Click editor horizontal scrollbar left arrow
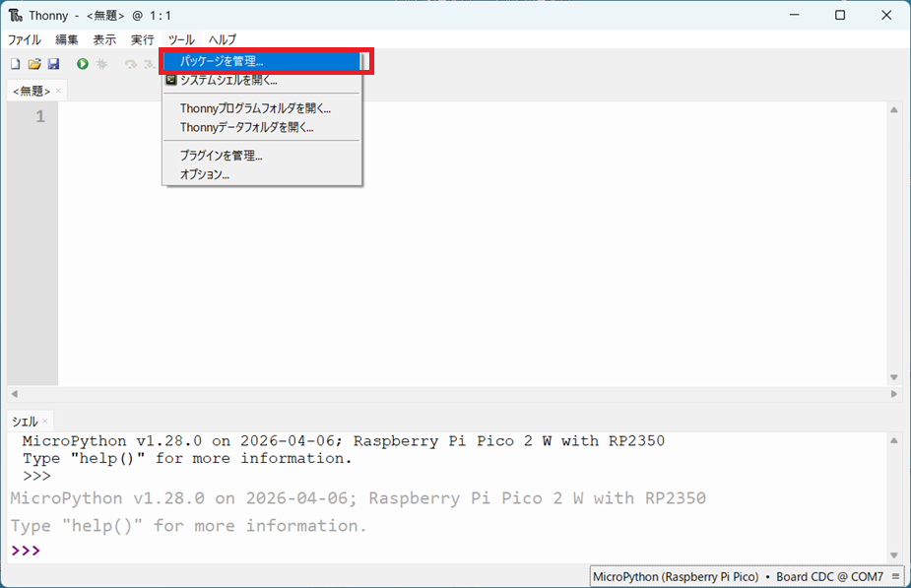This screenshot has height=588, width=911. pyautogui.click(x=15, y=394)
